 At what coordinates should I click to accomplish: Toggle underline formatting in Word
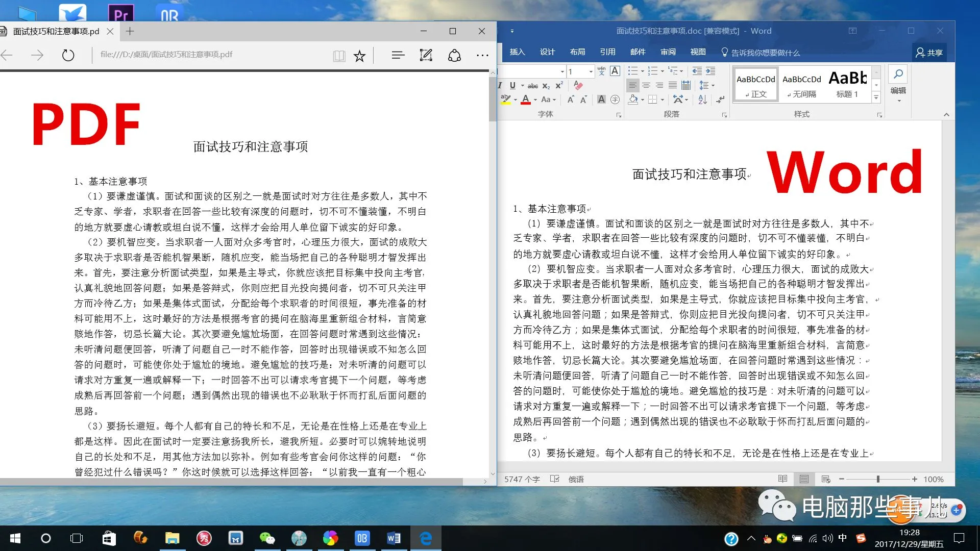click(512, 85)
